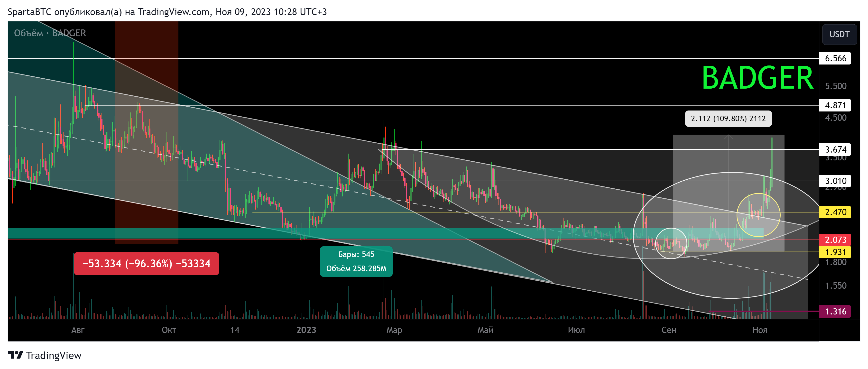Click the yellow 1.931 price label
This screenshot has width=868, height=369.
(835, 252)
